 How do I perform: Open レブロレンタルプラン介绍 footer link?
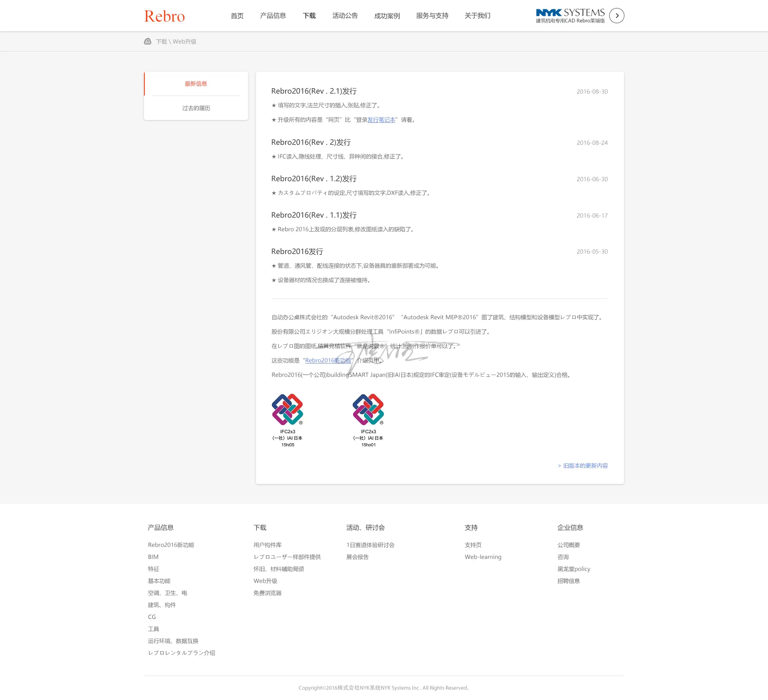(182, 653)
